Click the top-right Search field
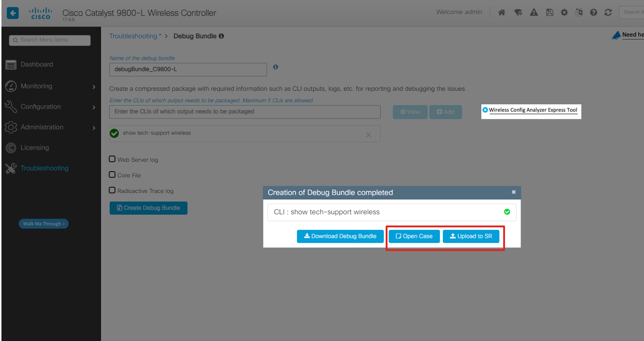 click(x=632, y=12)
